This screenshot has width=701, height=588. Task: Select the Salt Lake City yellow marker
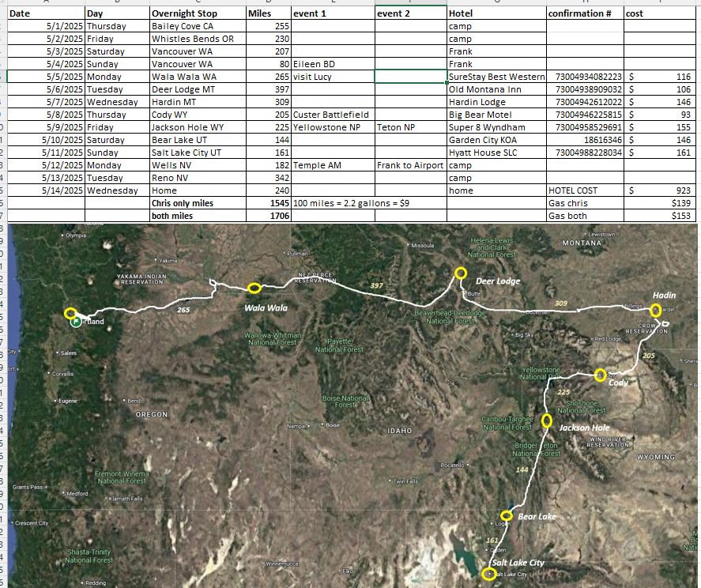488,574
